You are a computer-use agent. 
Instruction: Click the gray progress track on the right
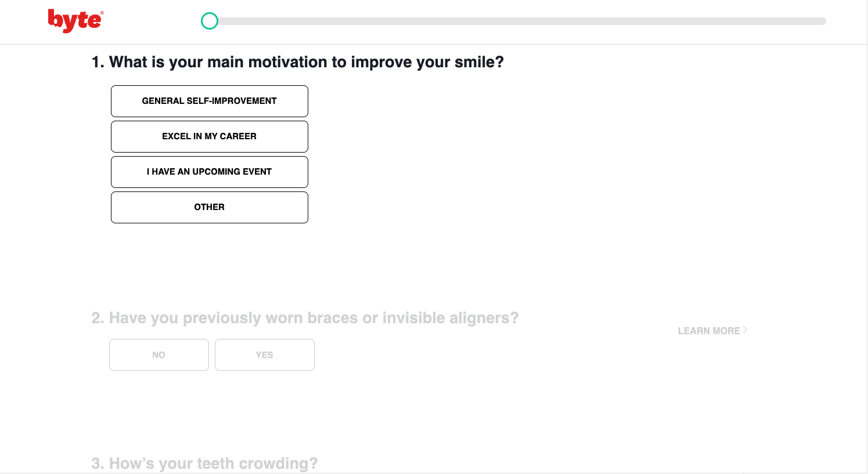pyautogui.click(x=639, y=20)
